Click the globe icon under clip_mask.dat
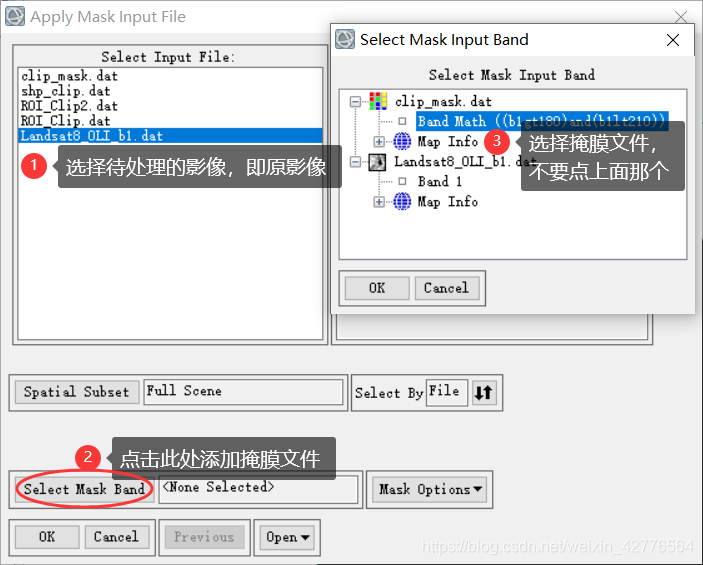The image size is (703, 565). click(x=402, y=141)
